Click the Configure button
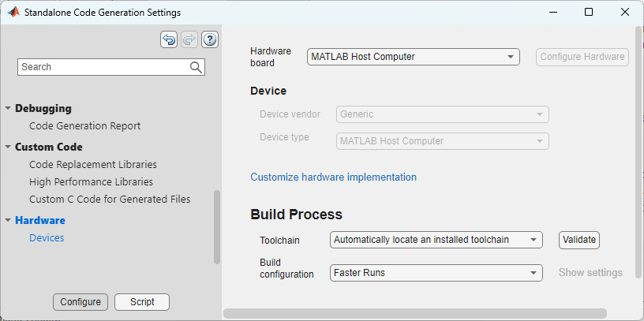Image resolution: width=644 pixels, height=321 pixels. point(80,302)
